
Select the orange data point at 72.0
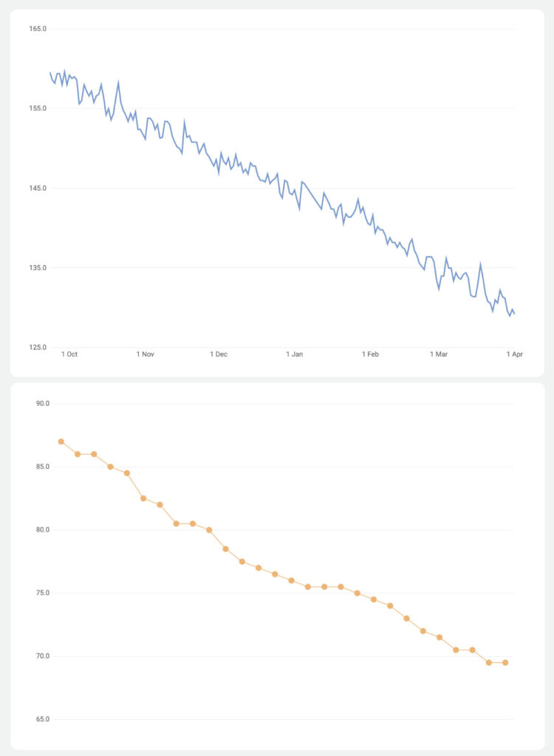click(423, 630)
